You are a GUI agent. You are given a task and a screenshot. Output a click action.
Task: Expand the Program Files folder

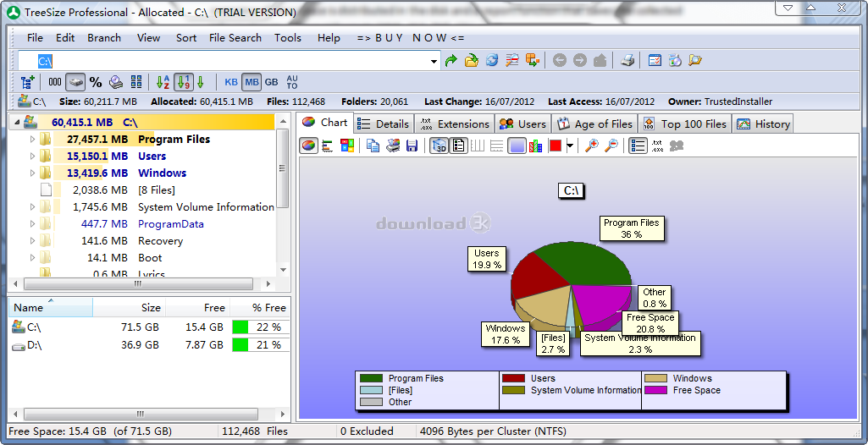(32, 140)
